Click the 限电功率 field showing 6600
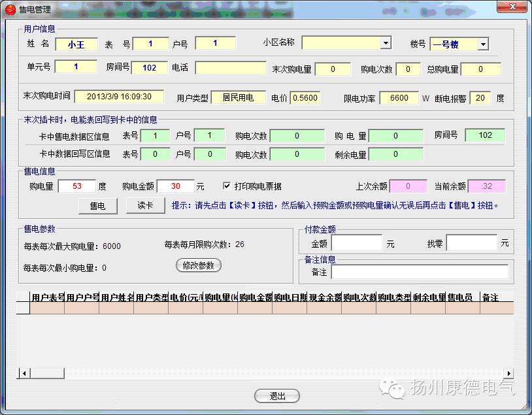 399,97
